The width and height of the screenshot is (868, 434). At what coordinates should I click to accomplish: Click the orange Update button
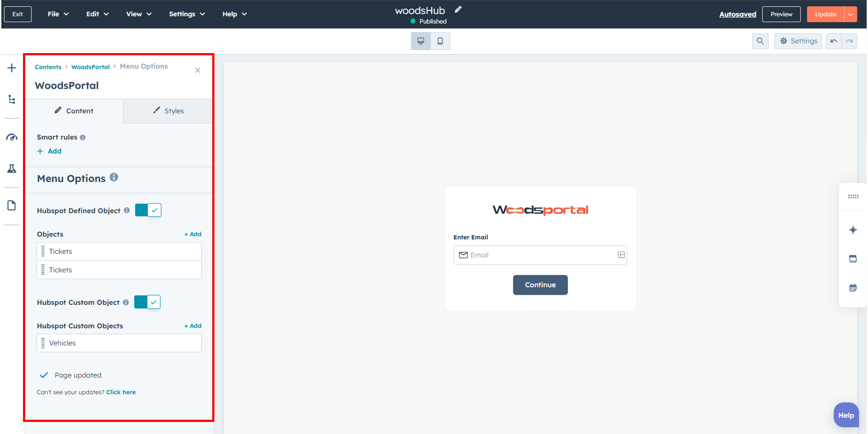(826, 14)
